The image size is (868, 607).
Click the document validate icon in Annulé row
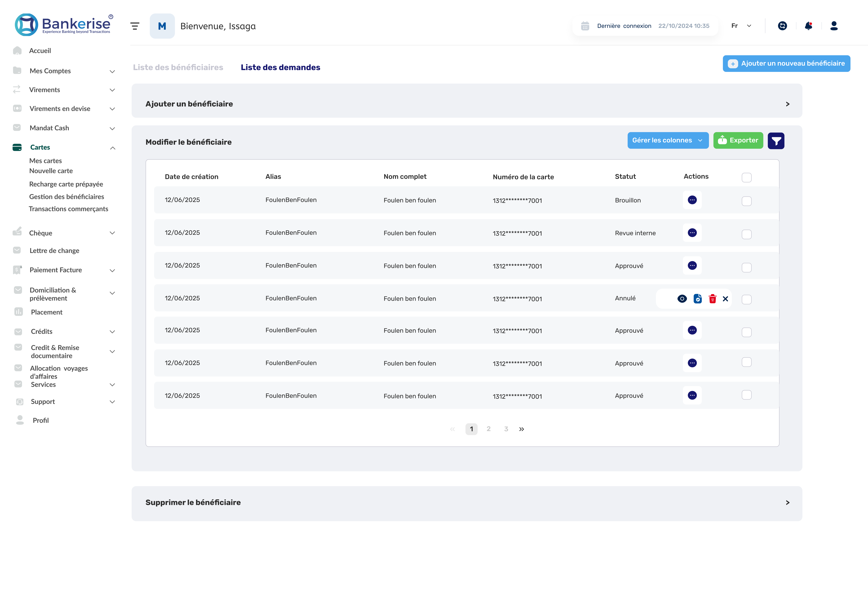pos(698,299)
